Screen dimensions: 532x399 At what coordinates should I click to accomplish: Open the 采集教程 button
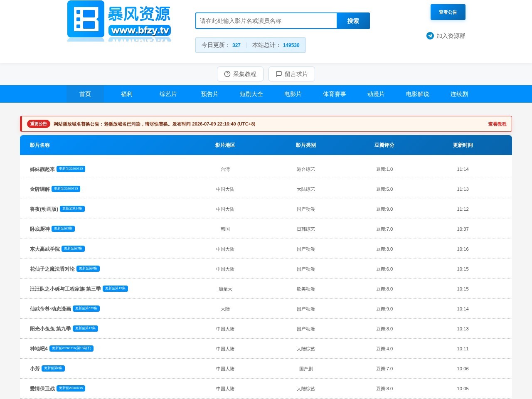(240, 74)
